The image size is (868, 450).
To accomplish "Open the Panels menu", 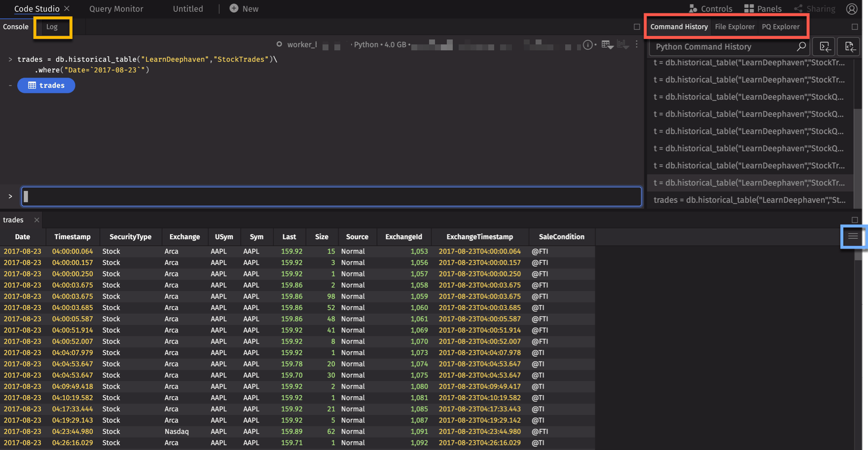I will (762, 9).
